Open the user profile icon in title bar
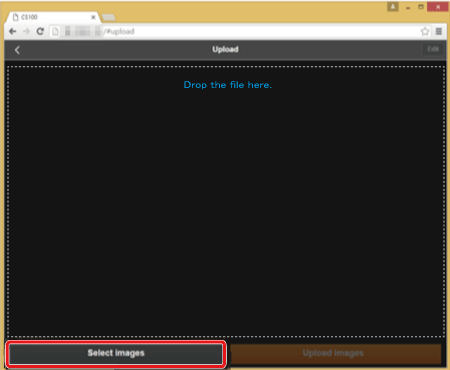The height and width of the screenshot is (370, 450). pos(393,7)
